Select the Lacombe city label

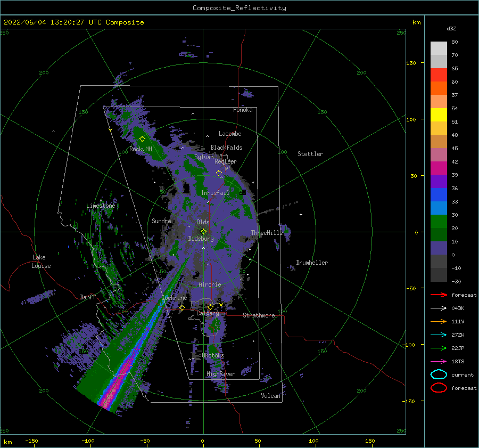[x=230, y=134]
